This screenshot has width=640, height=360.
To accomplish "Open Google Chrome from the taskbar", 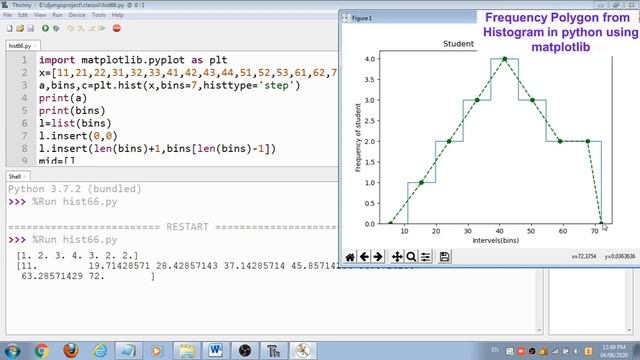I will point(41,351).
